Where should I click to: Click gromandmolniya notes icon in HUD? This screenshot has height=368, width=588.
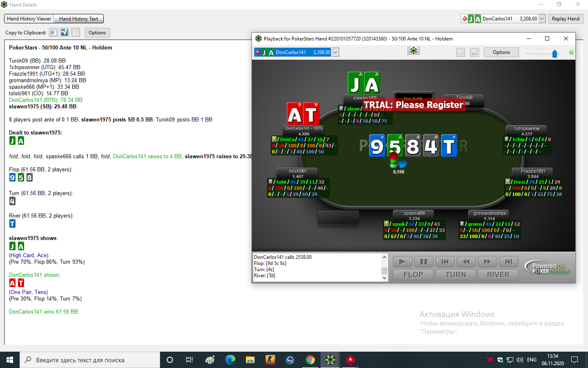click(462, 224)
